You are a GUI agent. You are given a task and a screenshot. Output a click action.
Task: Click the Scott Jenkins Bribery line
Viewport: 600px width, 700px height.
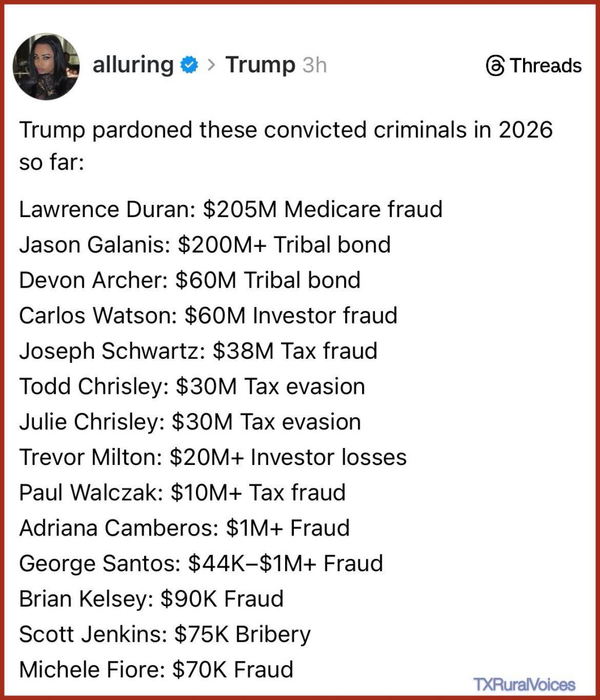[165, 633]
